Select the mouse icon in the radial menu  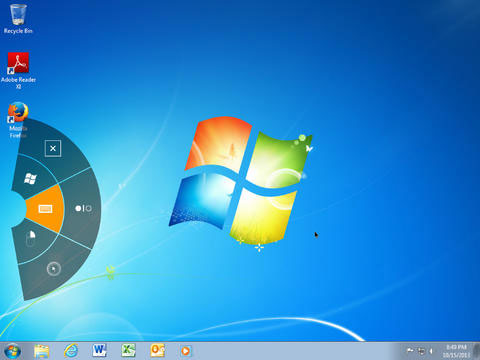[31, 238]
